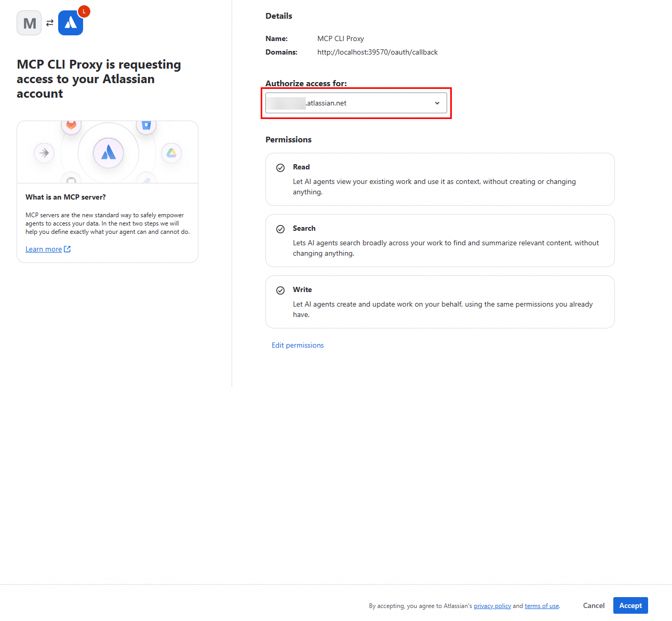Image resolution: width=672 pixels, height=621 pixels.
Task: Open the Learn more link
Action: [x=44, y=249]
